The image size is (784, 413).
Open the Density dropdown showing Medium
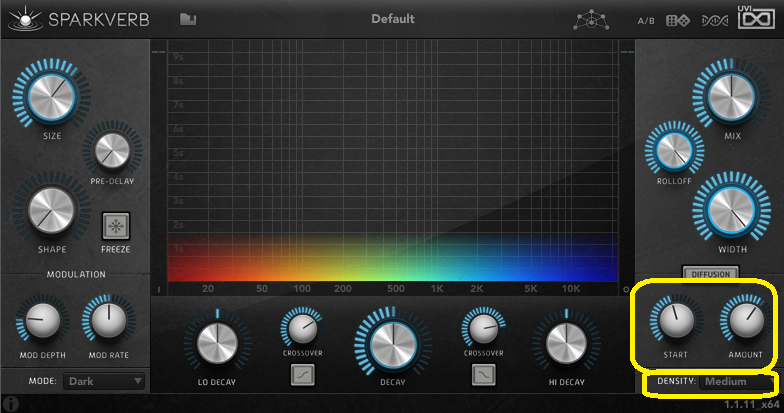[x=737, y=382]
